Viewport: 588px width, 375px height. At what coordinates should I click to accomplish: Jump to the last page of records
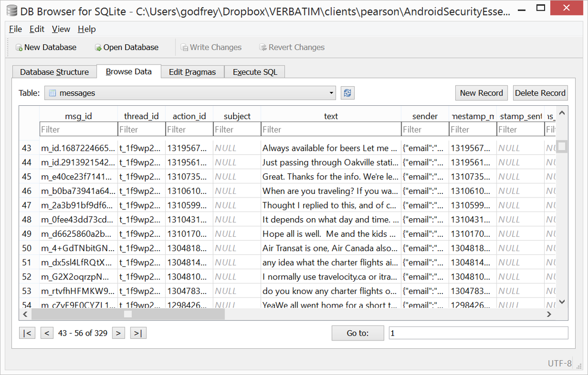tap(138, 333)
